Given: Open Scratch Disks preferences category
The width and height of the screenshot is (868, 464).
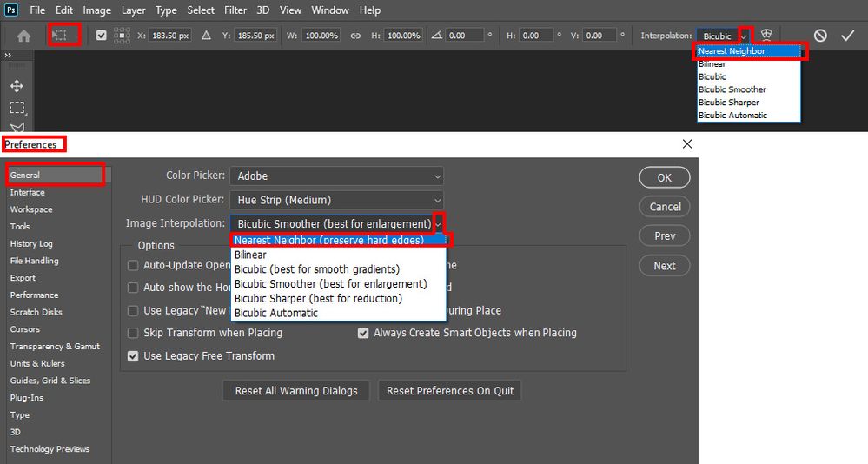Looking at the screenshot, I should [36, 312].
